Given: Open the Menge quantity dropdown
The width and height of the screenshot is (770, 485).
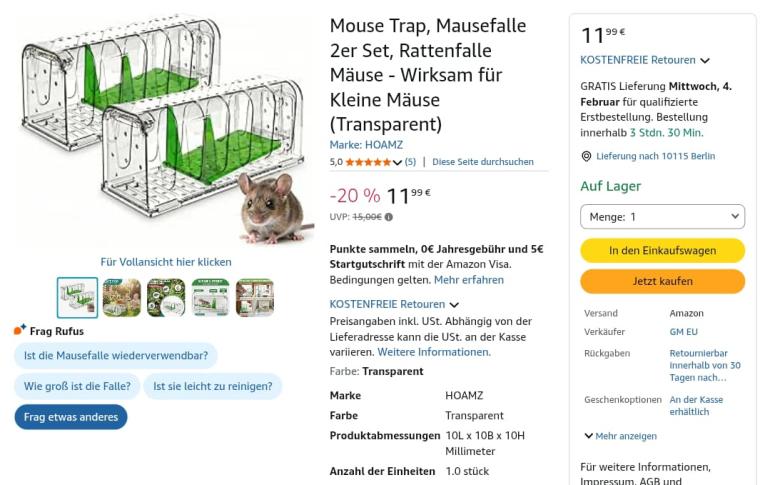Looking at the screenshot, I should tap(662, 216).
